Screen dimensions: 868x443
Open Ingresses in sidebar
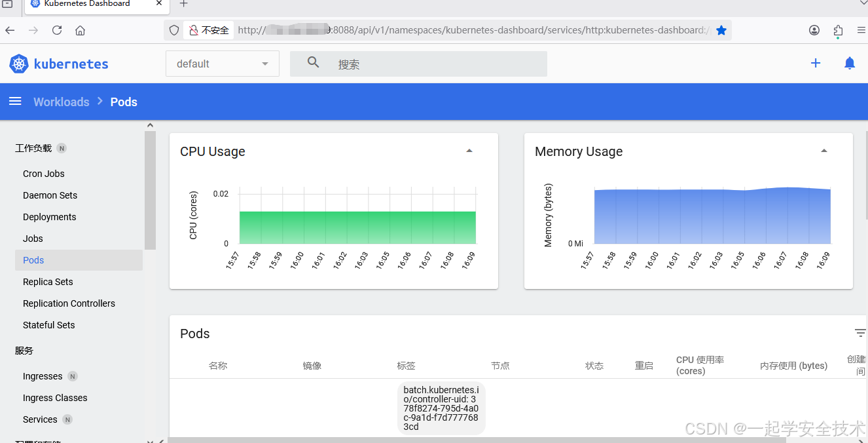pos(43,376)
